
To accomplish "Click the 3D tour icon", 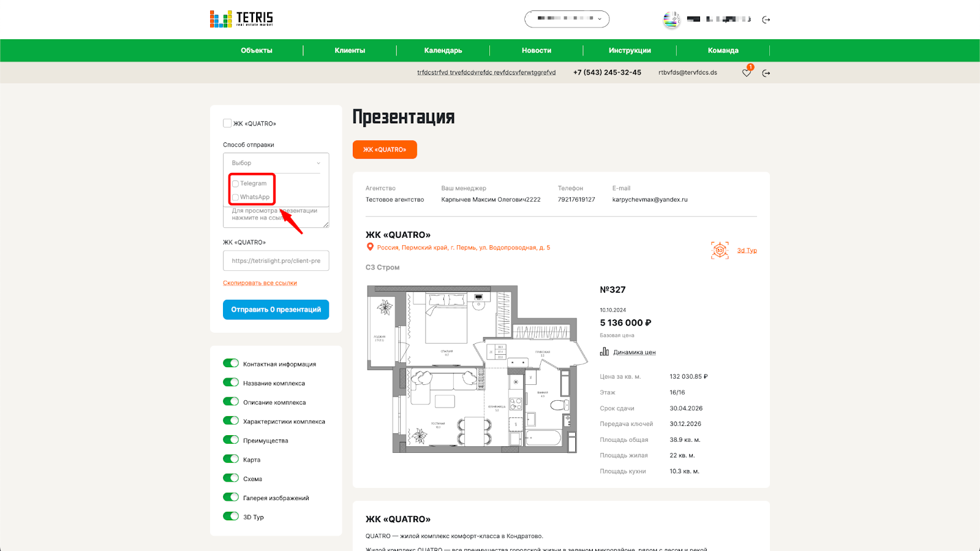I will pyautogui.click(x=720, y=250).
